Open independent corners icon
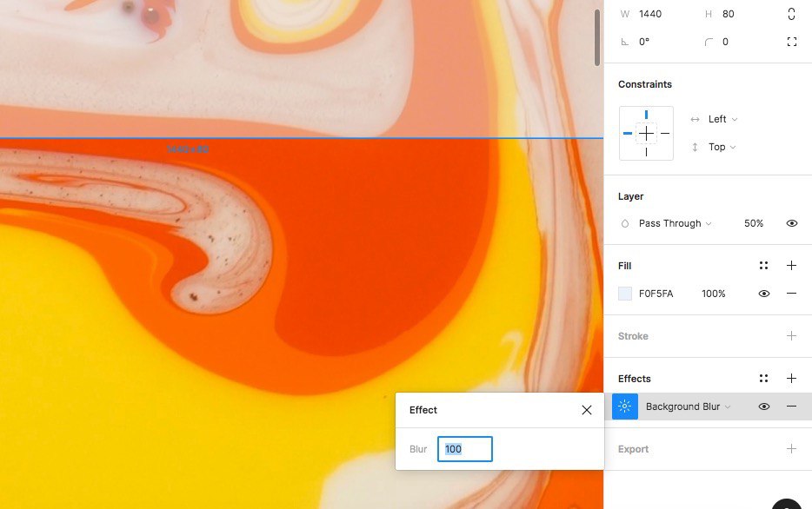812x509 pixels. click(x=791, y=42)
